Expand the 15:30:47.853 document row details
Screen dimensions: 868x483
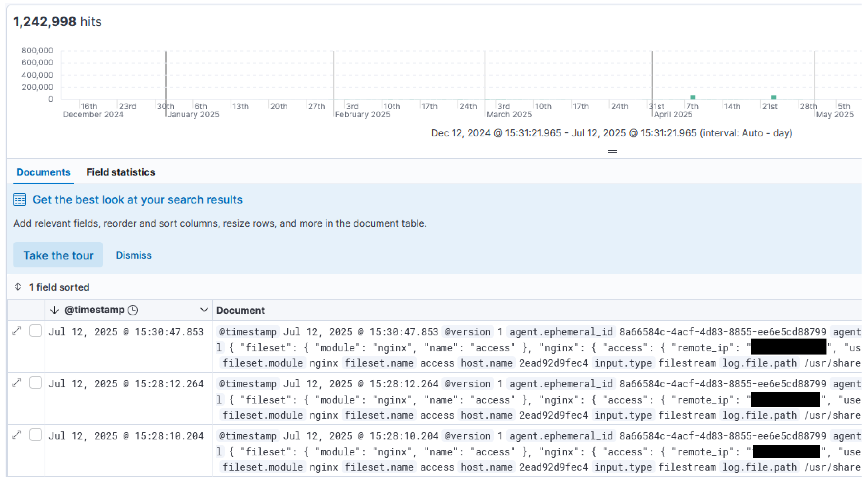point(17,331)
